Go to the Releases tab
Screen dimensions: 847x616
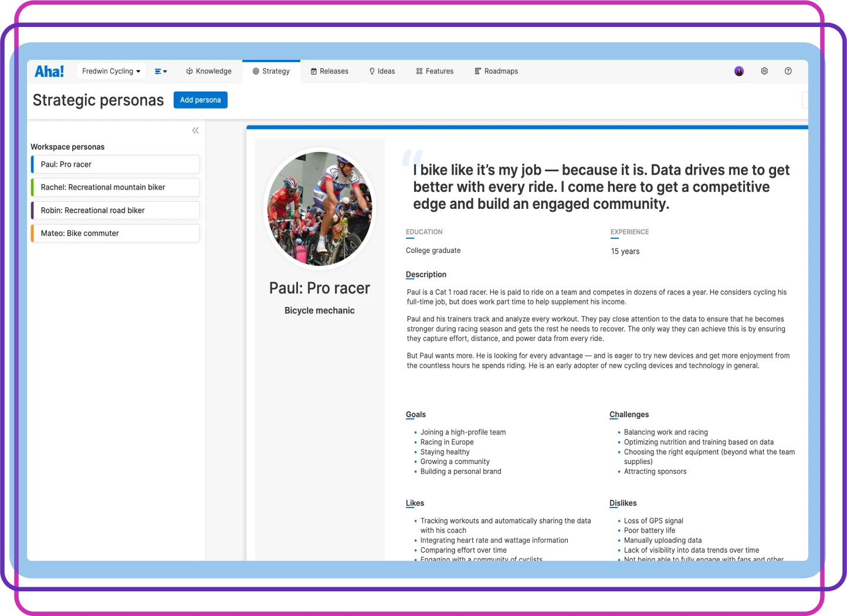(x=330, y=72)
